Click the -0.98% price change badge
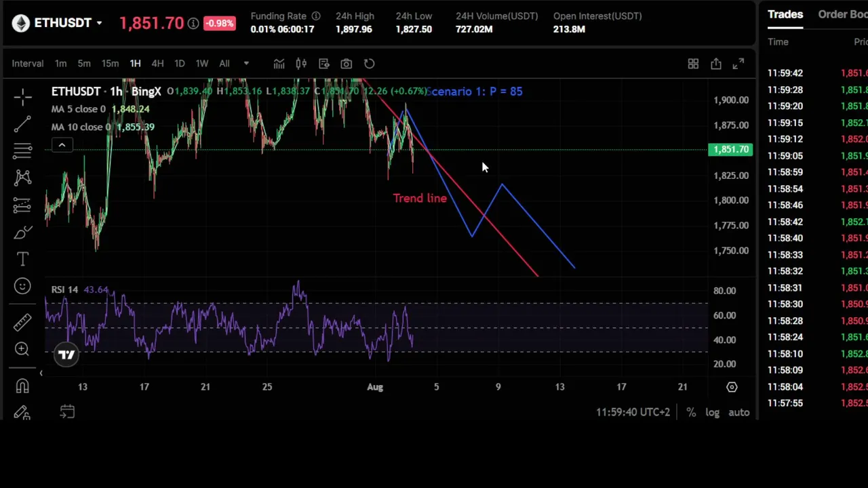 [x=219, y=24]
